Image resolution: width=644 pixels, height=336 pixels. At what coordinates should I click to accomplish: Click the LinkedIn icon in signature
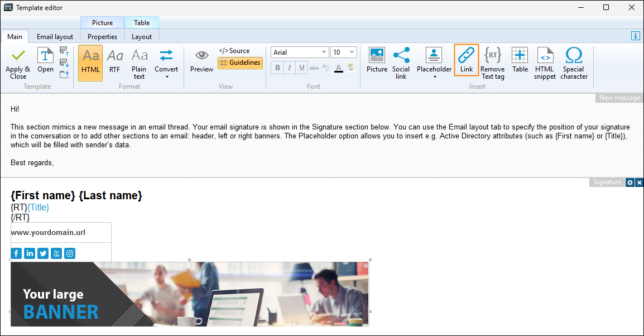[30, 253]
